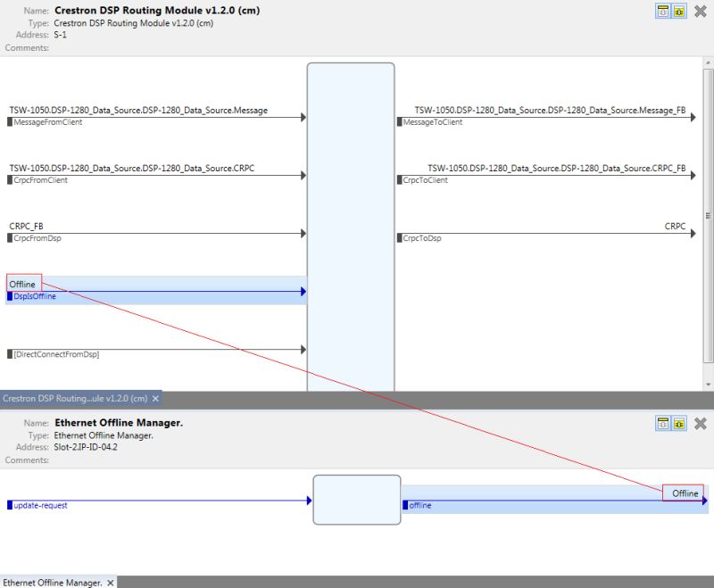Click the Name field Crestron DSP Routing Module v1.2.0 (cm)
Screen dimensions: 714x588
coord(157,11)
